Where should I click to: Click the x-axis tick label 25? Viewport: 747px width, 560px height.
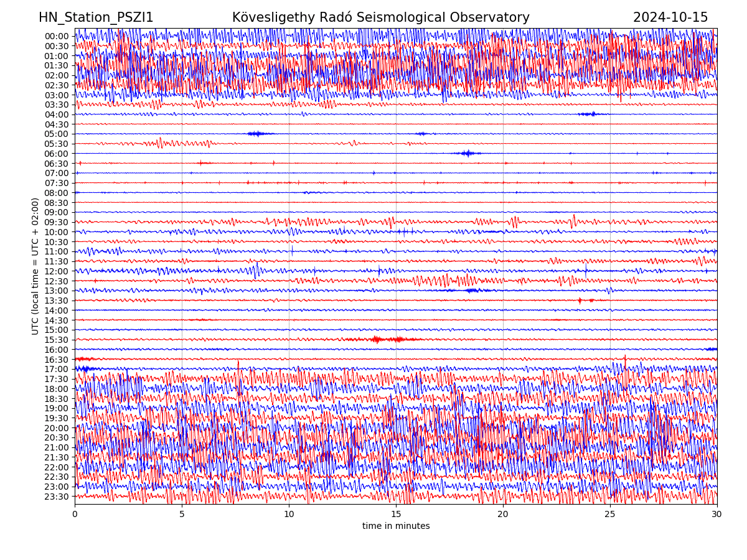pyautogui.click(x=610, y=514)
